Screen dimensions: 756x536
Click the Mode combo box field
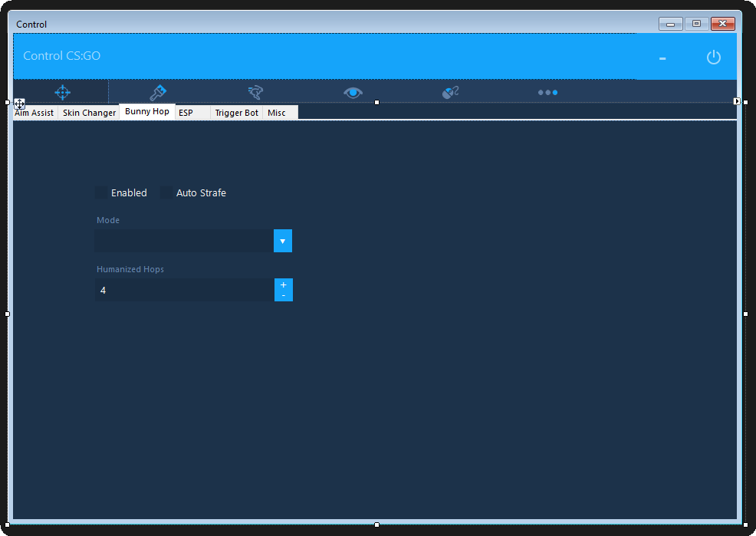point(184,241)
